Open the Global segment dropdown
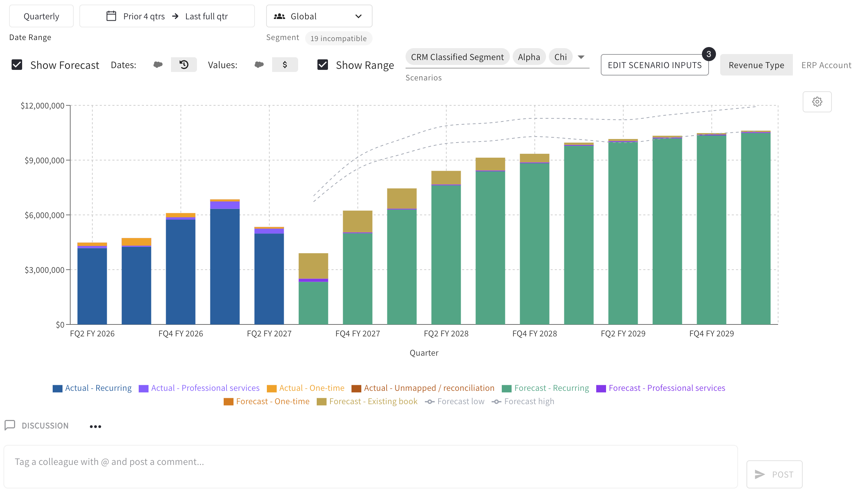Viewport: 868px width, 493px height. pyautogui.click(x=319, y=16)
